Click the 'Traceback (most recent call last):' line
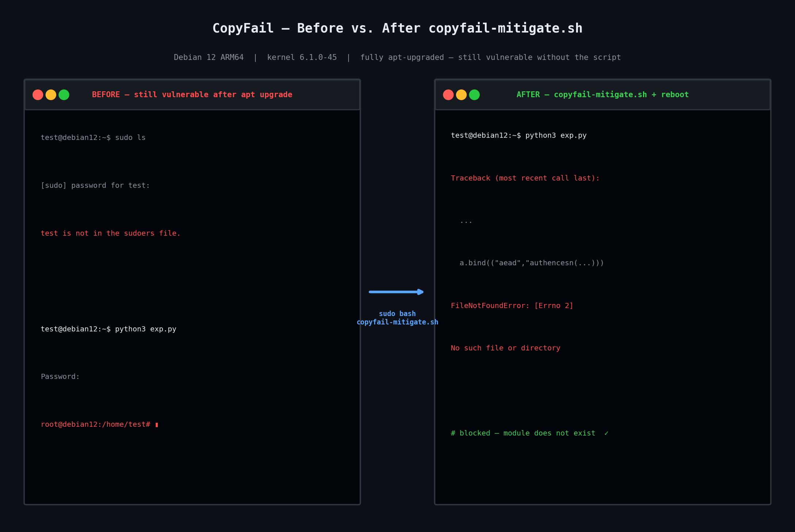The height and width of the screenshot is (532, 795). 525,178
